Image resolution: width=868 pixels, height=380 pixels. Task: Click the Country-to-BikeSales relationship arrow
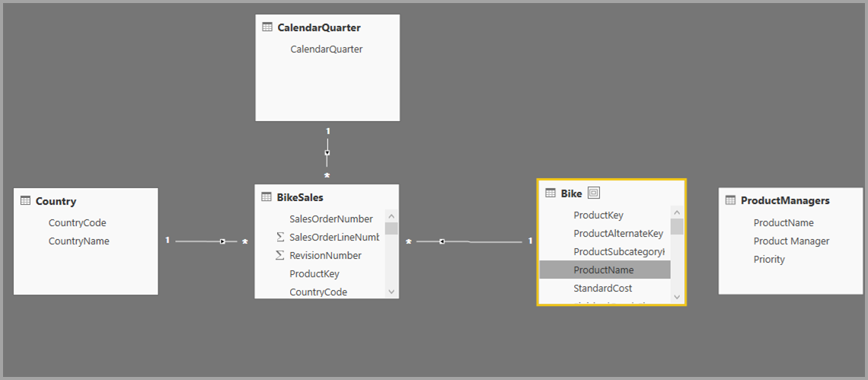point(222,241)
